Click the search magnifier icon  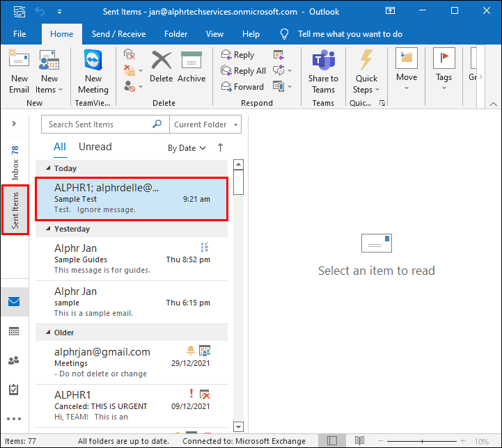tap(157, 124)
